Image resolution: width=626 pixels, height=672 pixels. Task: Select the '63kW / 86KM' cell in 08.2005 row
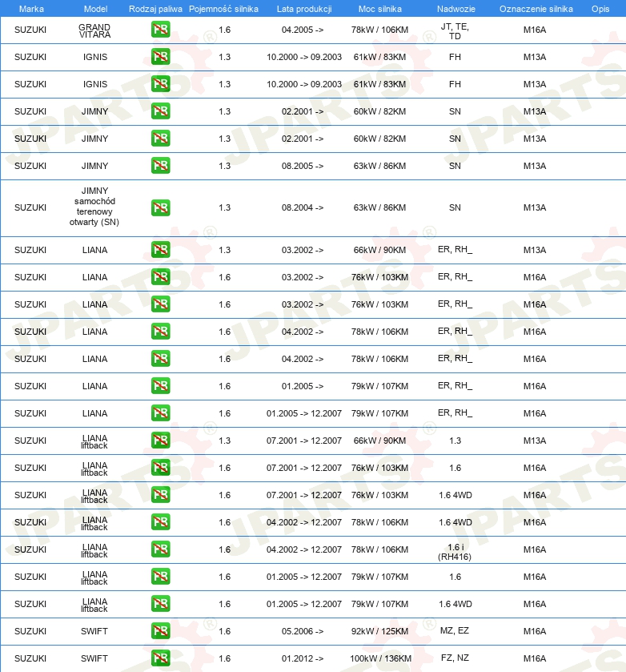[x=379, y=166]
